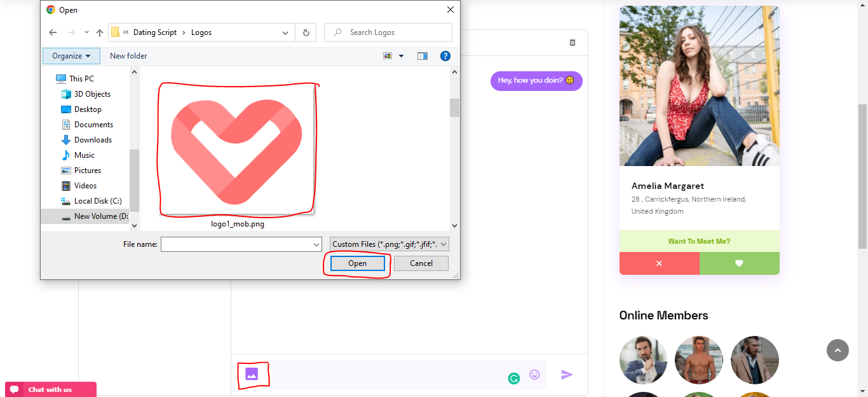Open Documents in navigation pane
The image size is (868, 397).
click(93, 125)
